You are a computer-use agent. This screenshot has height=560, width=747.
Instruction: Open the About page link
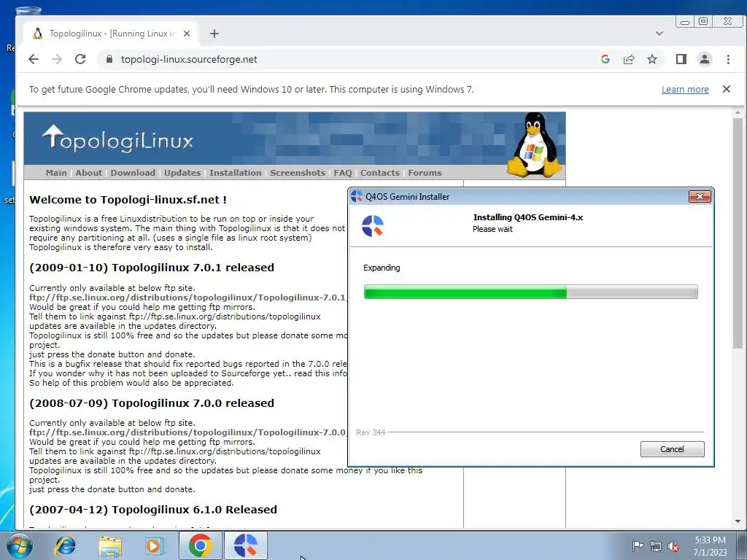click(88, 173)
